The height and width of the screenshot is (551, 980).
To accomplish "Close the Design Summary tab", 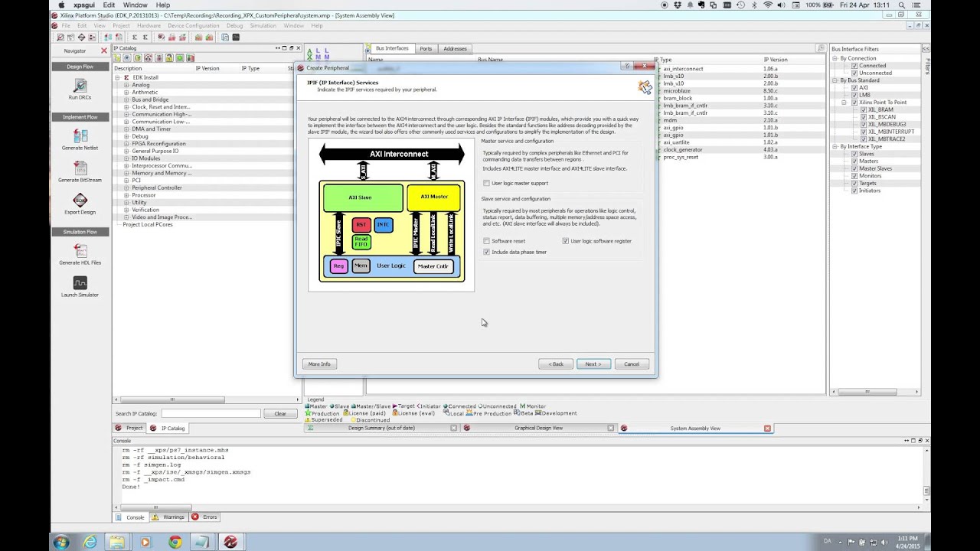I will point(453,428).
